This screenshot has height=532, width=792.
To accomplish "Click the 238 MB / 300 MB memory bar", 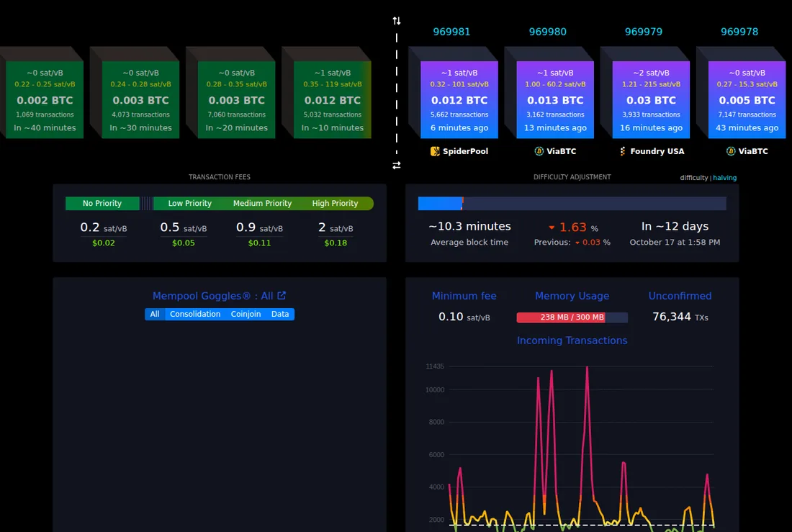I will tap(572, 317).
